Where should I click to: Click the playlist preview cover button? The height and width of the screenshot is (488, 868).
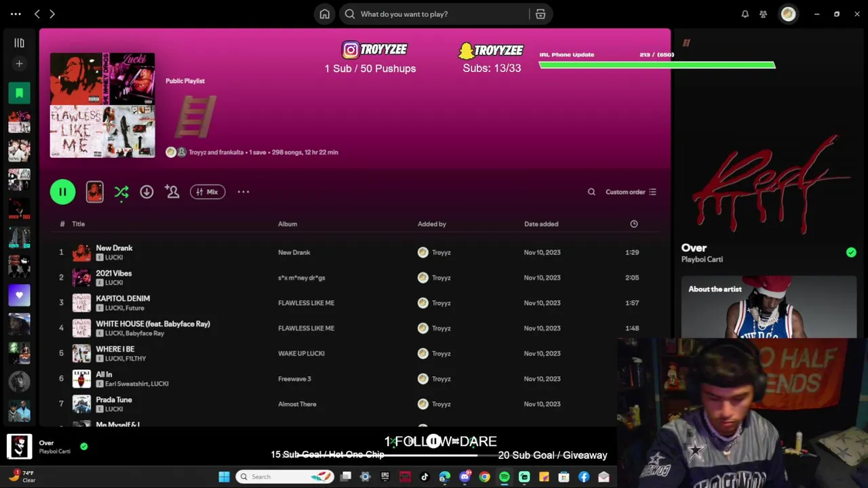tap(95, 192)
